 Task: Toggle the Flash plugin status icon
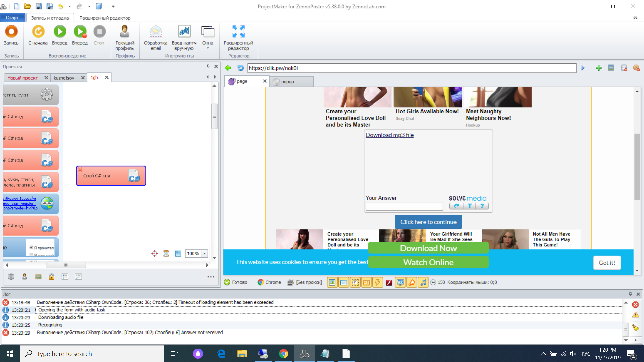coord(389,282)
